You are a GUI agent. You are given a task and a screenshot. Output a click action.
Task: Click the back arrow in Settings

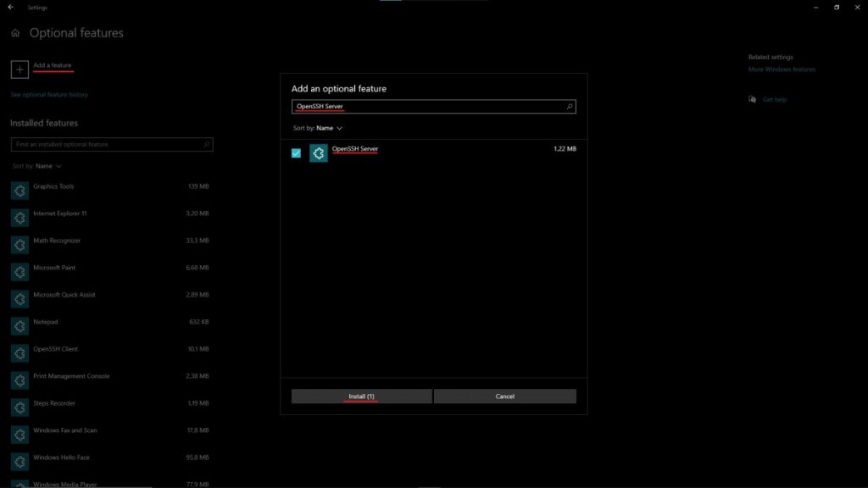(12, 7)
